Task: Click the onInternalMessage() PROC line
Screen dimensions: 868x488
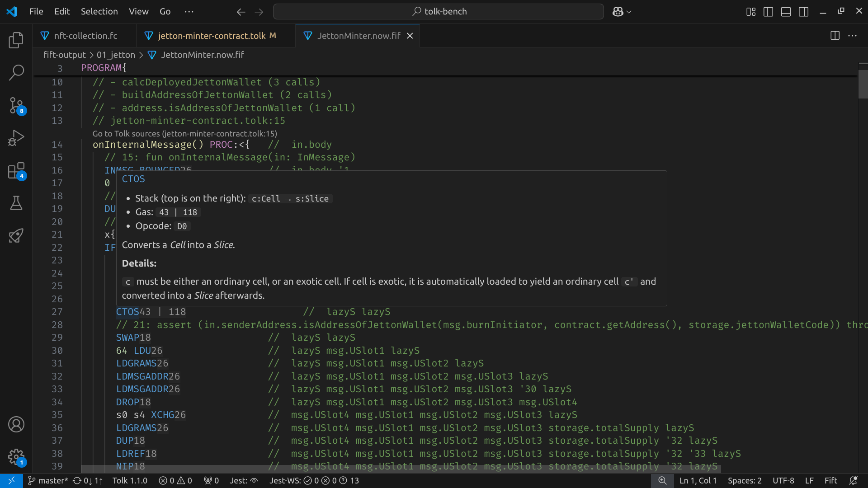Action: click(171, 145)
